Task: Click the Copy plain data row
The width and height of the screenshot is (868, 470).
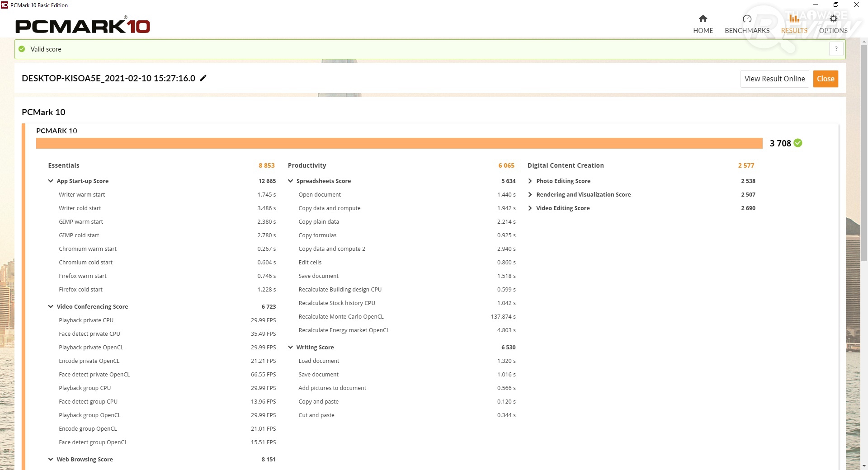Action: point(407,221)
